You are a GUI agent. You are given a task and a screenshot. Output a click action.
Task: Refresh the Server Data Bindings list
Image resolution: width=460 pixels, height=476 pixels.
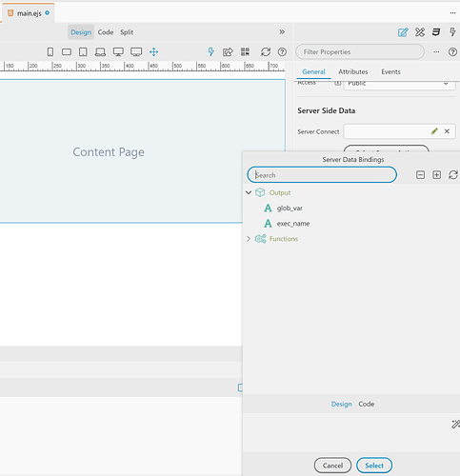coord(453,175)
